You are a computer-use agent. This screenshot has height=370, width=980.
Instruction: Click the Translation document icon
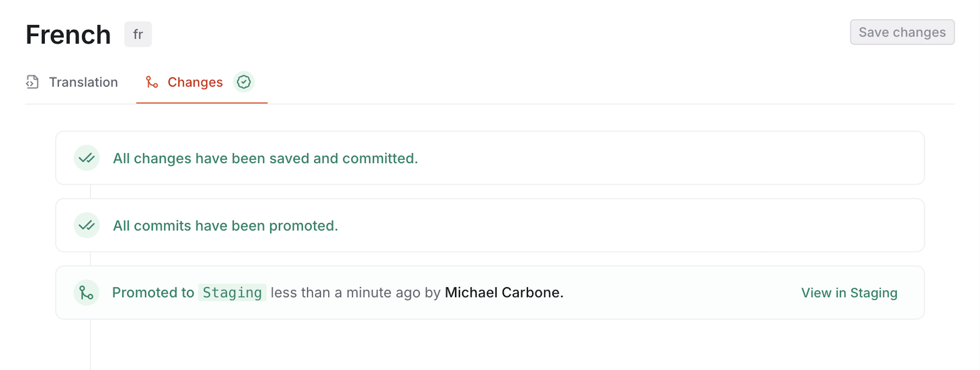(x=33, y=82)
